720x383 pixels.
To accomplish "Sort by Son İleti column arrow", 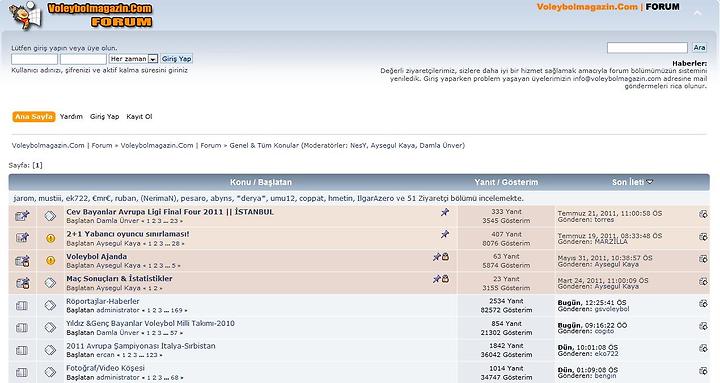I will point(650,182).
